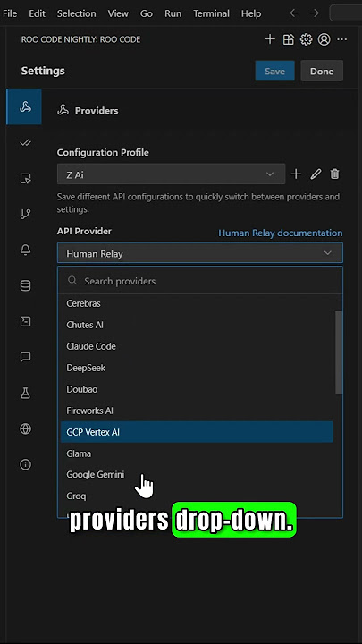Rename the profile with pencil icon
The image size is (362, 644).
click(x=316, y=174)
